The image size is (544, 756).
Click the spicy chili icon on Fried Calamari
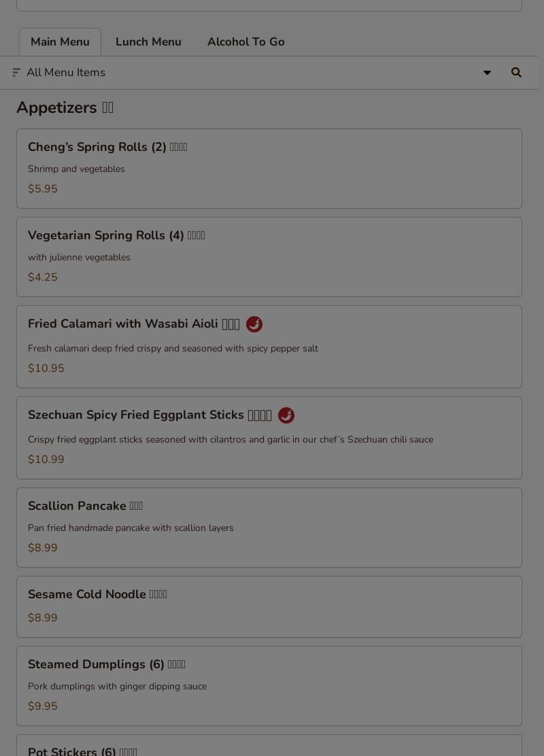pyautogui.click(x=254, y=324)
